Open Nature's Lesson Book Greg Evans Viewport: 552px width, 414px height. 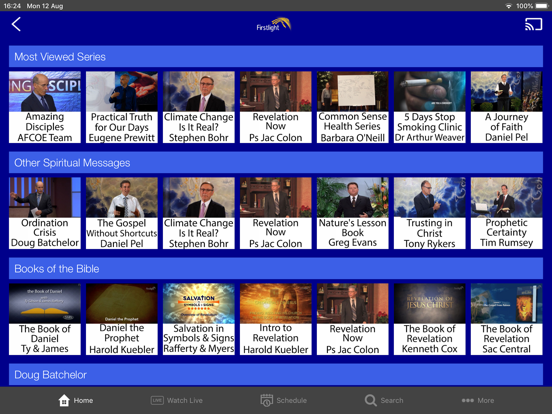(x=352, y=213)
